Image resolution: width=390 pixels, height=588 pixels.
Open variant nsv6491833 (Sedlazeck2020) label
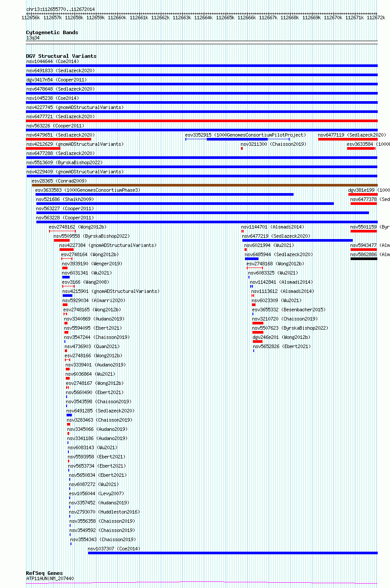[x=60, y=70]
